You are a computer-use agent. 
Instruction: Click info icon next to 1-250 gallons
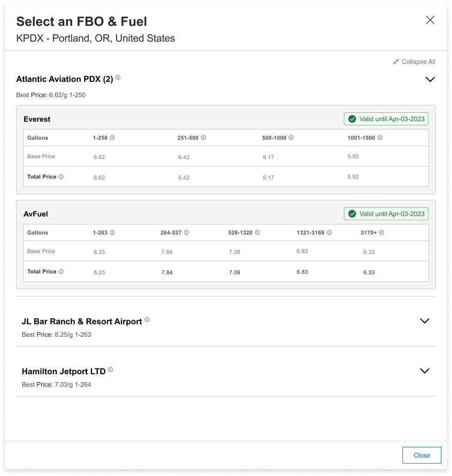pos(112,138)
